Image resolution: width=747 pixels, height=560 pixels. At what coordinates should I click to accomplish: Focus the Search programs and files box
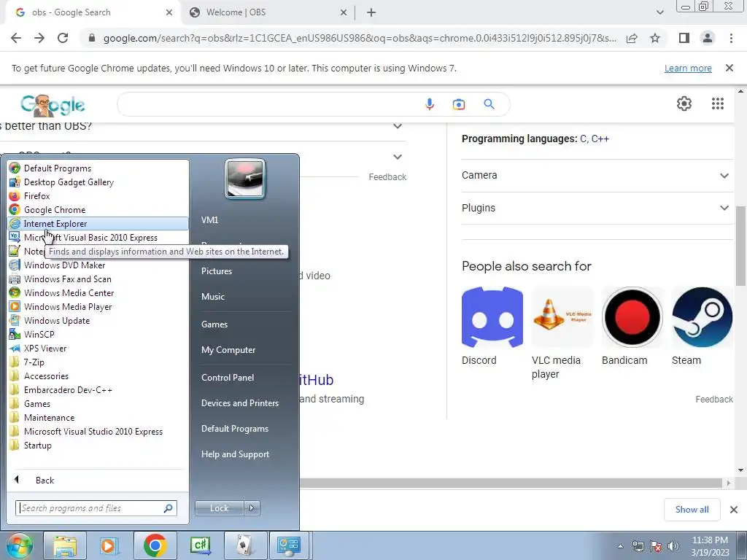96,508
